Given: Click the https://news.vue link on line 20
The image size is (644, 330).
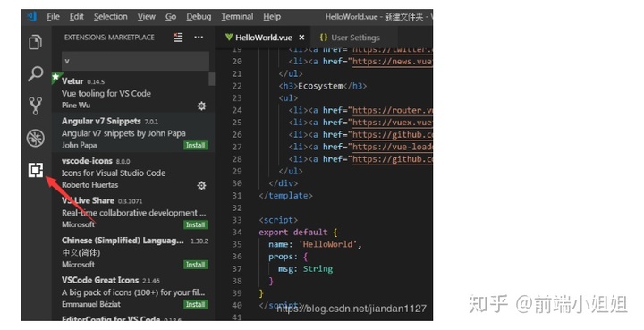Looking at the screenshot, I should click(393, 62).
